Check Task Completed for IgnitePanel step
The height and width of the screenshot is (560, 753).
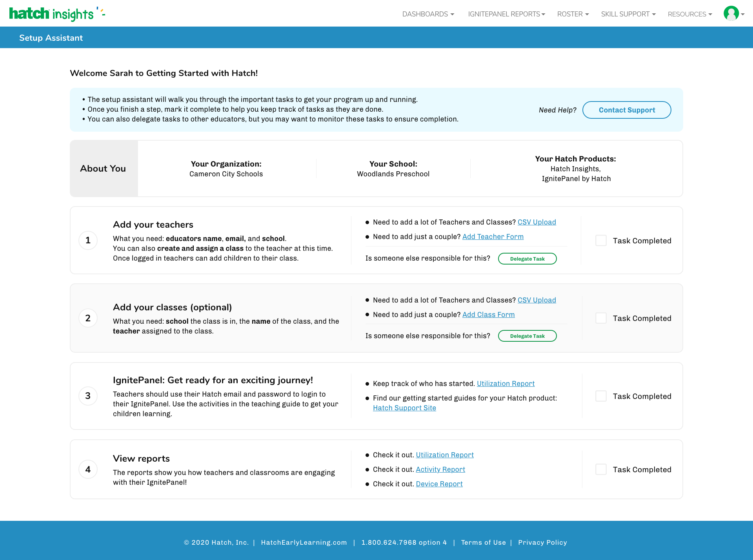(601, 396)
